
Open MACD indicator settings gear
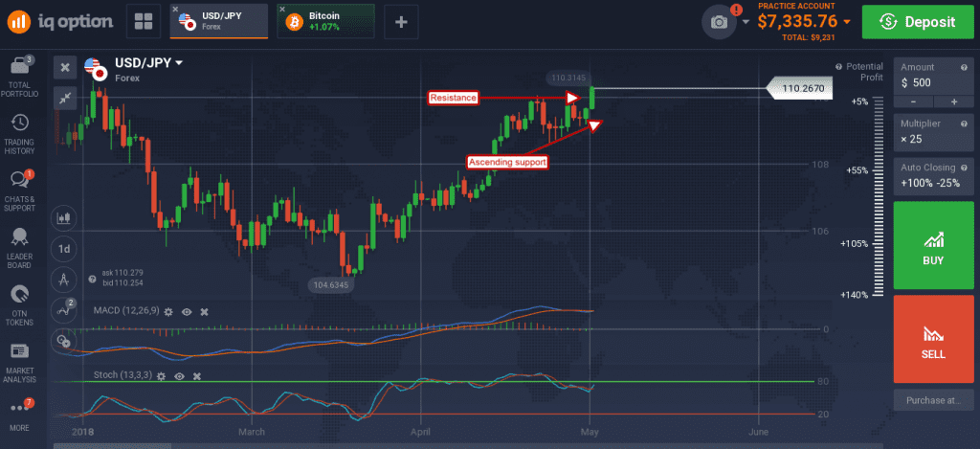[168, 311]
